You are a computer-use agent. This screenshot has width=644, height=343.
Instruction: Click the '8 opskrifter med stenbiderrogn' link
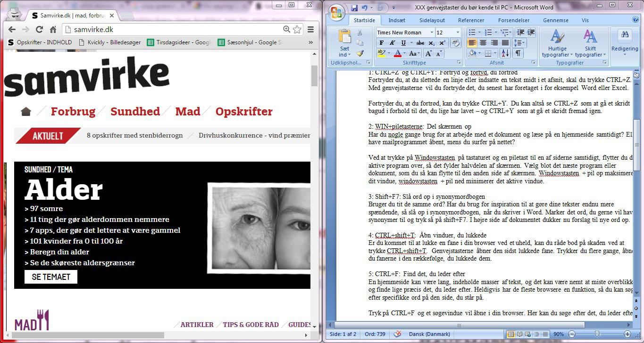coord(134,136)
